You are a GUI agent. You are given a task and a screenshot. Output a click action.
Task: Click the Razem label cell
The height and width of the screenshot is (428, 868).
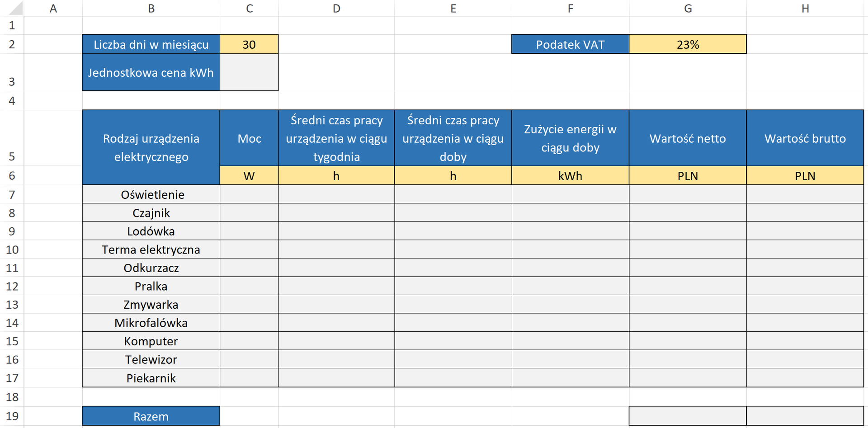[x=151, y=416]
